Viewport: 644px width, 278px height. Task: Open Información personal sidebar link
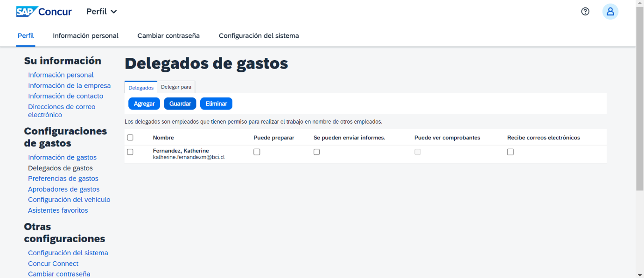[61, 75]
